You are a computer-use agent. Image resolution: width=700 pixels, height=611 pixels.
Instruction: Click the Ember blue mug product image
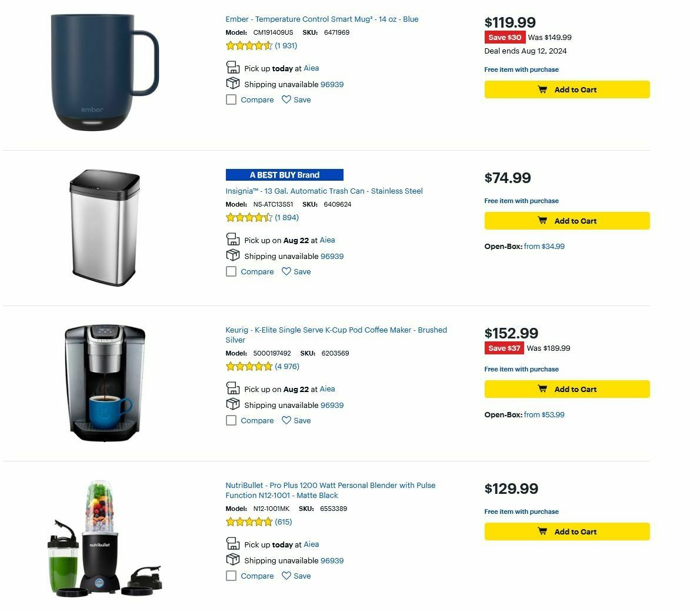click(105, 72)
